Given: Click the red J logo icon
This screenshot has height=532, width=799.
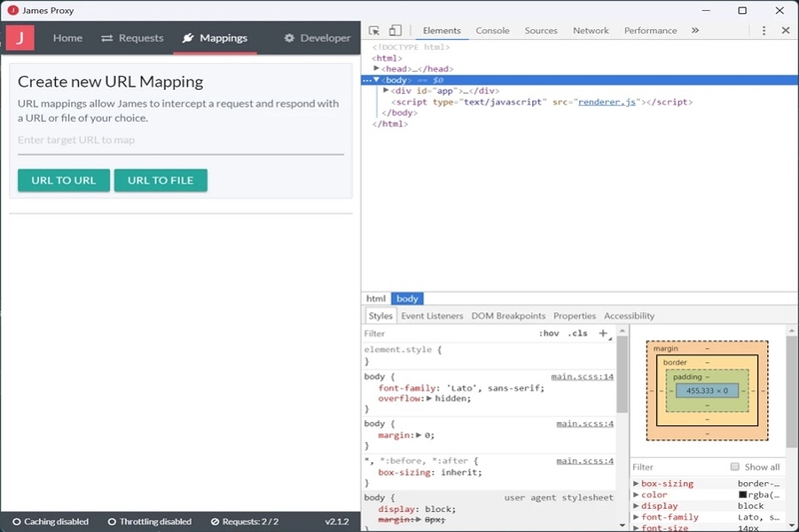Looking at the screenshot, I should click(x=20, y=38).
